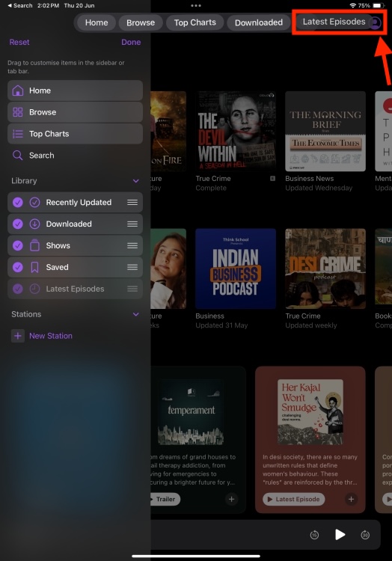Open Indian Business Podcast artwork
This screenshot has height=561, width=392.
coord(236,269)
